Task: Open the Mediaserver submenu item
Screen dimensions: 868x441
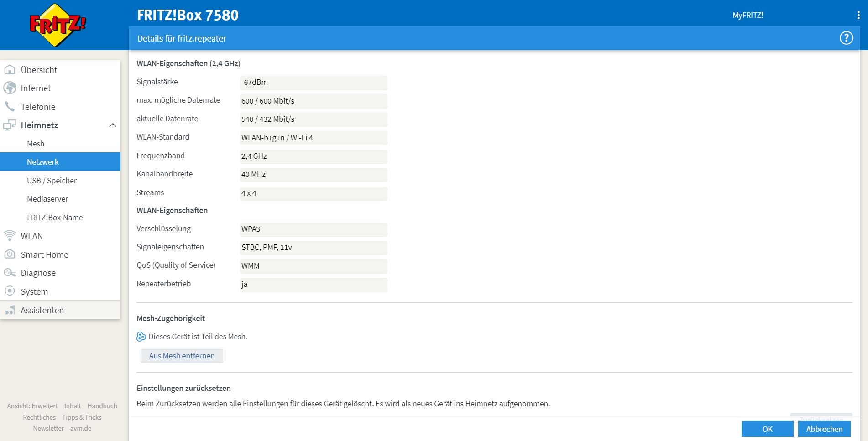Action: 60,199
